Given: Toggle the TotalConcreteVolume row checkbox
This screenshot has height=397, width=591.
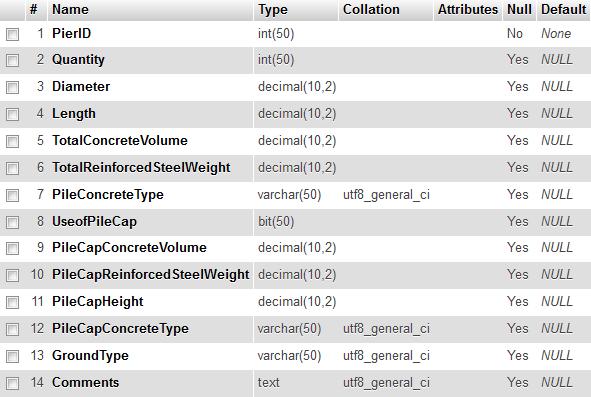Looking at the screenshot, I should (12, 141).
